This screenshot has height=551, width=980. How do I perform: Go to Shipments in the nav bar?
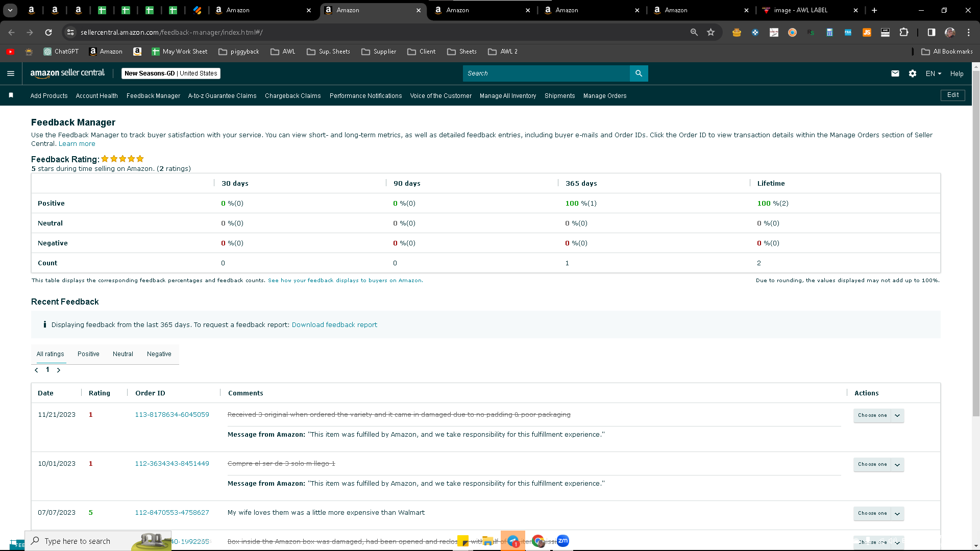point(559,95)
